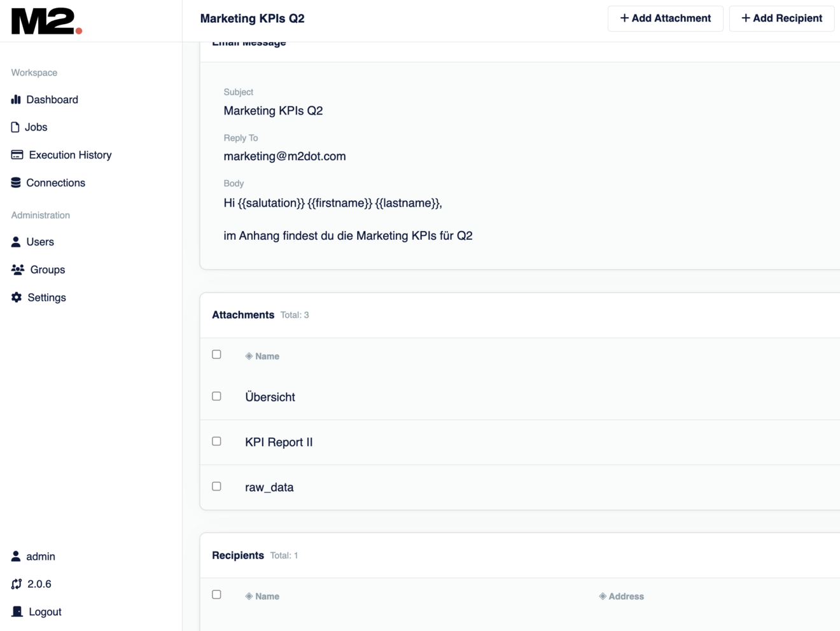Select the Users person icon
Screen dimensions: 840x631
point(15,242)
